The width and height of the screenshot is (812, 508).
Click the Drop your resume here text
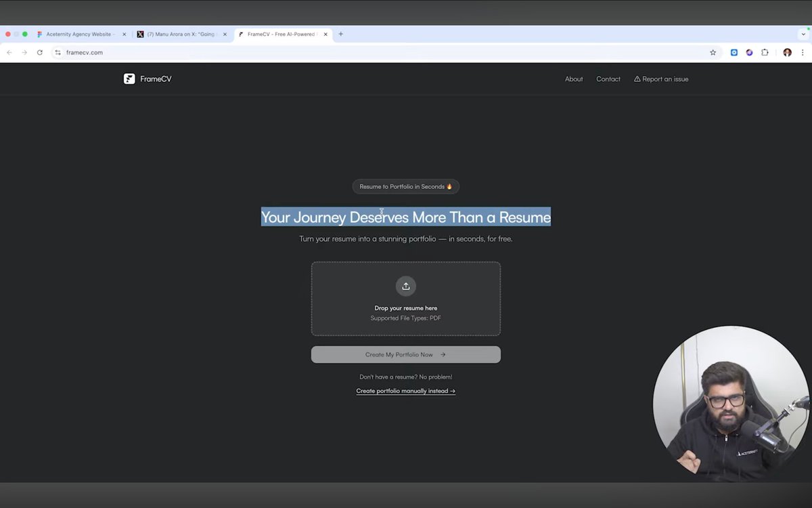click(406, 308)
